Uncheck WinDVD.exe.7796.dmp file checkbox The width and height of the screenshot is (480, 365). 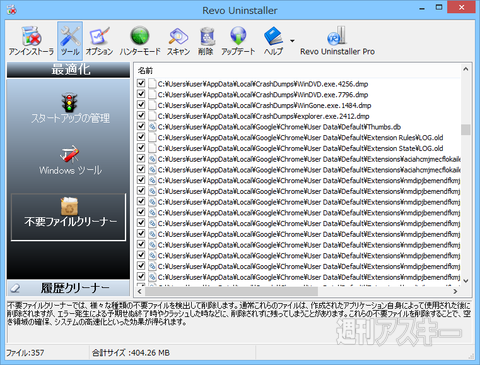tap(141, 94)
